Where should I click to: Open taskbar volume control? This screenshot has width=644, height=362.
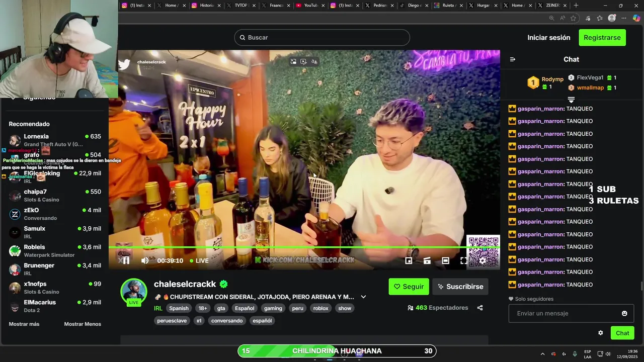(608, 354)
